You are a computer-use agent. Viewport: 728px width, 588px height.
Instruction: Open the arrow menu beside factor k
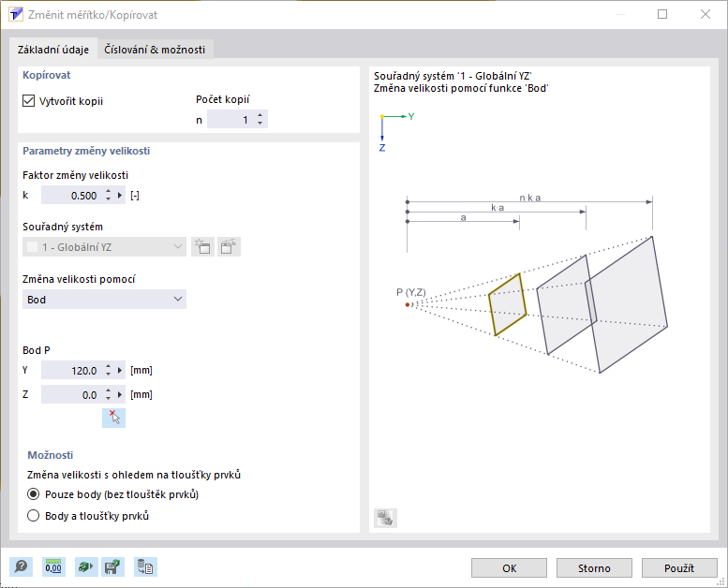pyautogui.click(x=120, y=196)
